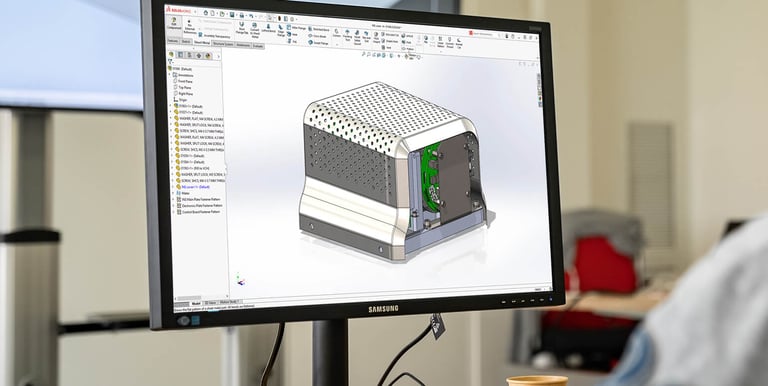
Task: Select the Lofted-Bend tool
Action: coord(268,28)
